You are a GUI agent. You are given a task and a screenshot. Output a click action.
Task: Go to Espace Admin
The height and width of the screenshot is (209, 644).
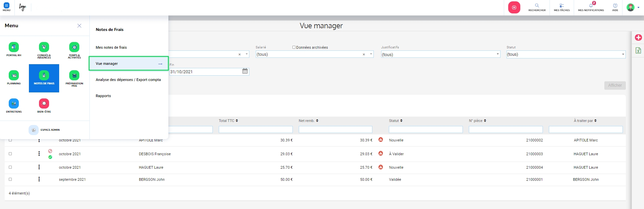coord(44,130)
